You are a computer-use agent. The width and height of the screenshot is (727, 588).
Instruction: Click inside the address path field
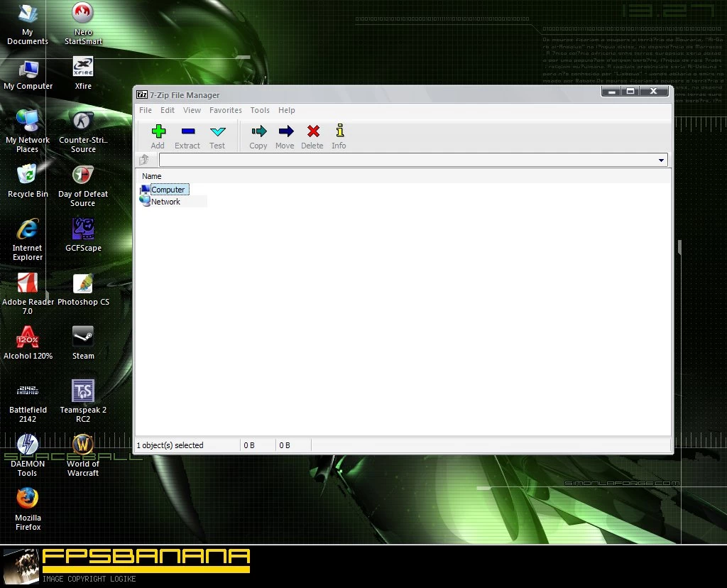click(x=408, y=160)
